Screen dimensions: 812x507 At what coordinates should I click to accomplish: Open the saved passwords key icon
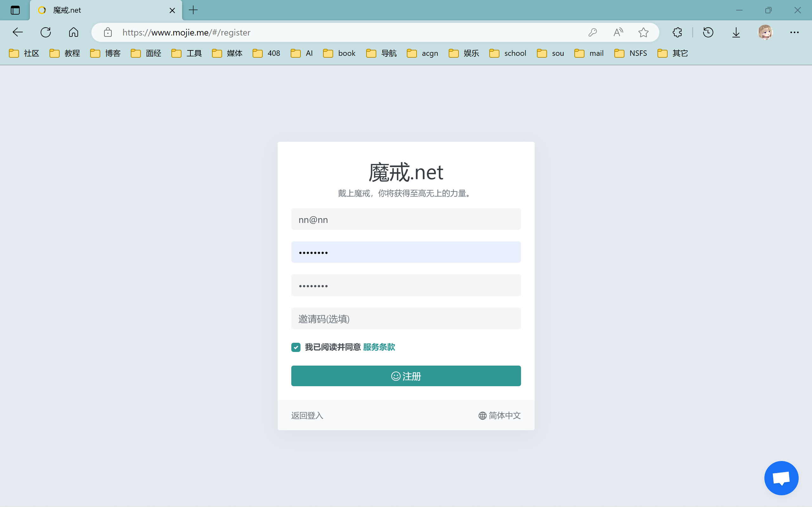(x=592, y=32)
